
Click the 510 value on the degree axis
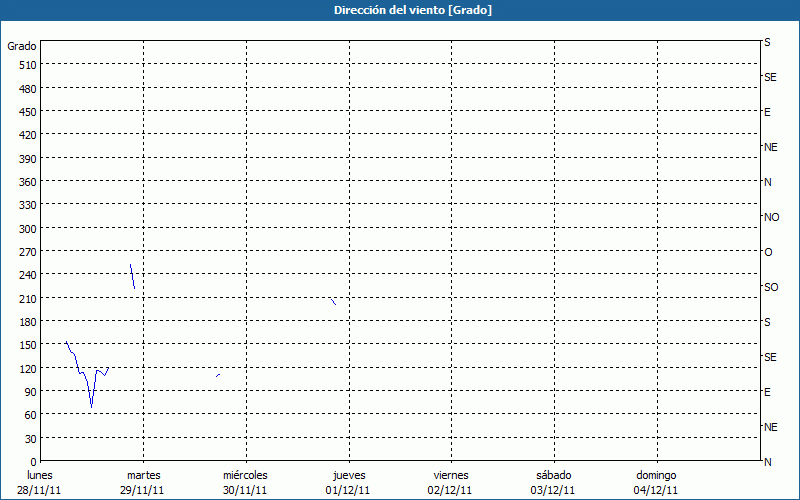click(28, 65)
